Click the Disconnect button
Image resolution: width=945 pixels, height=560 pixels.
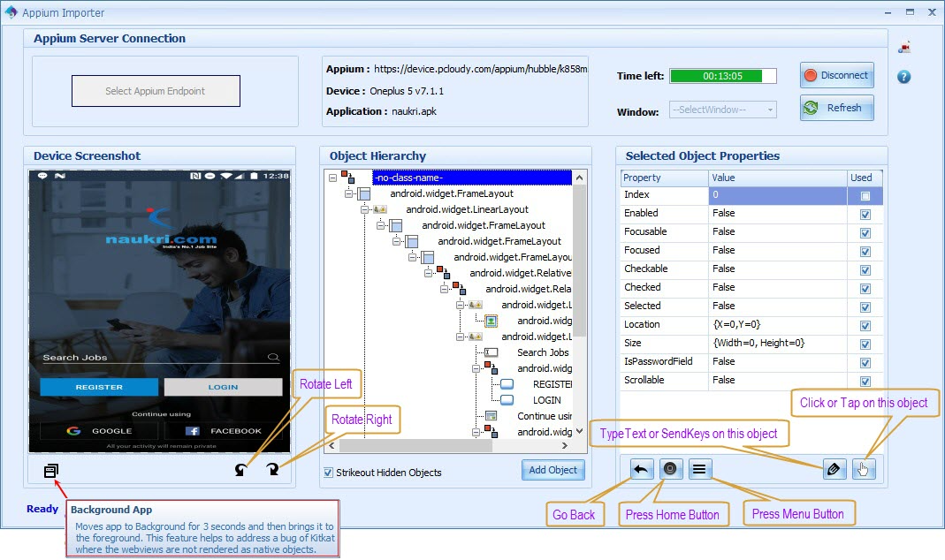click(836, 75)
